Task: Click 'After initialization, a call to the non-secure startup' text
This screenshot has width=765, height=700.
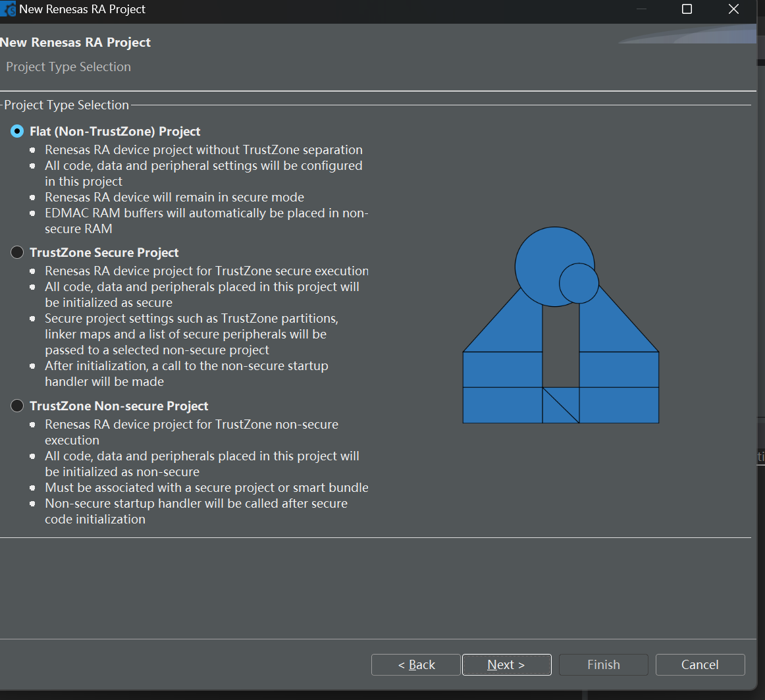Action: (186, 366)
